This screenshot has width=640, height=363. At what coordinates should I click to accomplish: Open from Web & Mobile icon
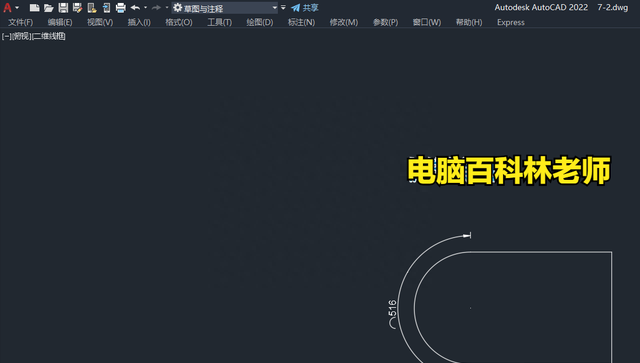click(92, 7)
